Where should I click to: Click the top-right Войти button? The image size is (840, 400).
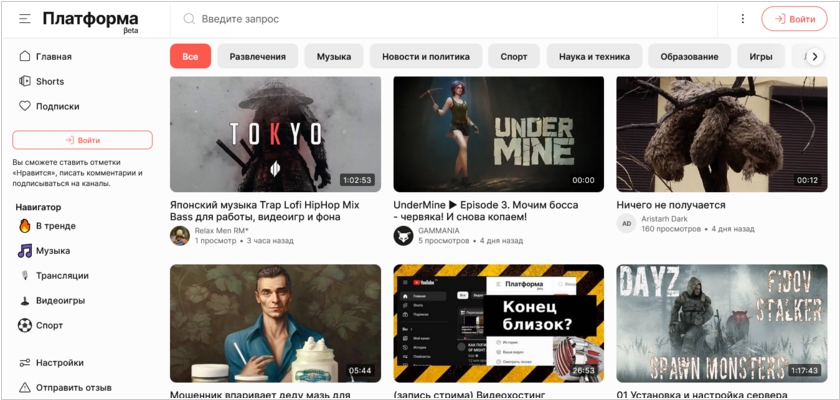[x=794, y=19]
